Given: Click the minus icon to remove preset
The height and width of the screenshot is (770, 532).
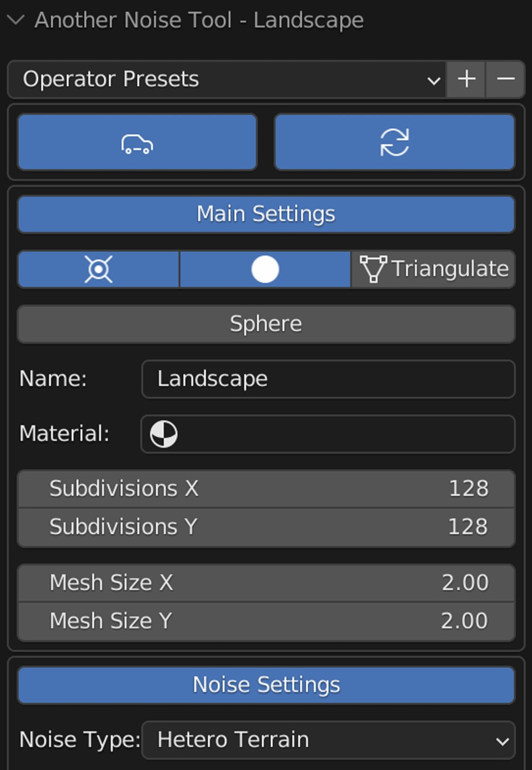Looking at the screenshot, I should tap(505, 79).
